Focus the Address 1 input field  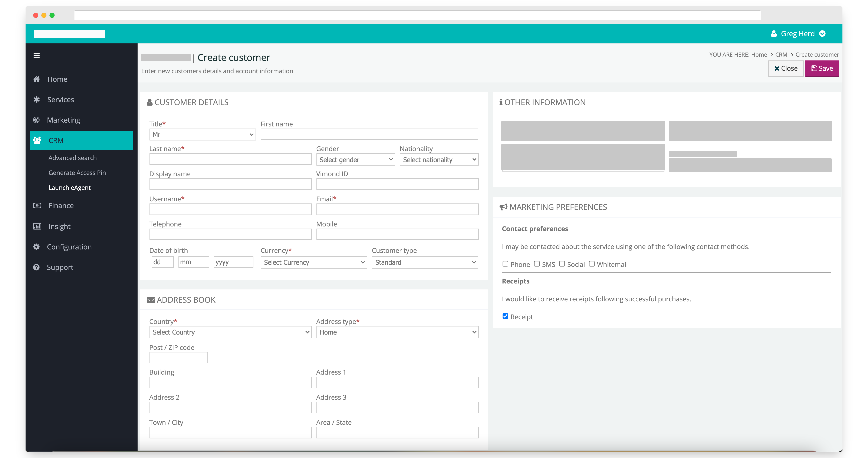[397, 383]
